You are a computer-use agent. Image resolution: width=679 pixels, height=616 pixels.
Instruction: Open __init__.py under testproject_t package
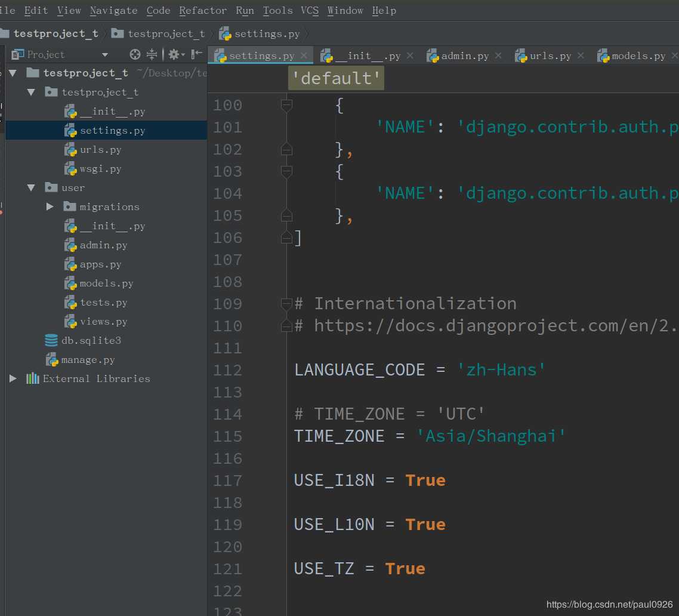pos(113,112)
